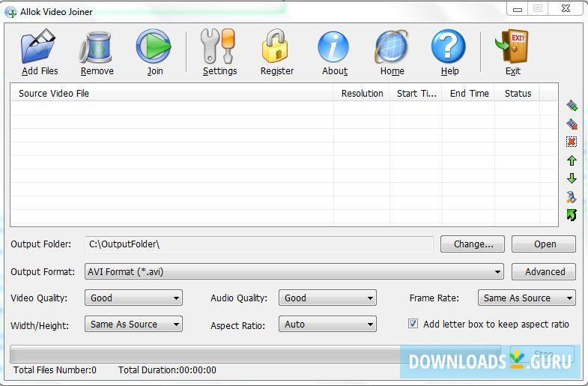588x386 pixels.
Task: Click the End Time column header
Action: [468, 94]
